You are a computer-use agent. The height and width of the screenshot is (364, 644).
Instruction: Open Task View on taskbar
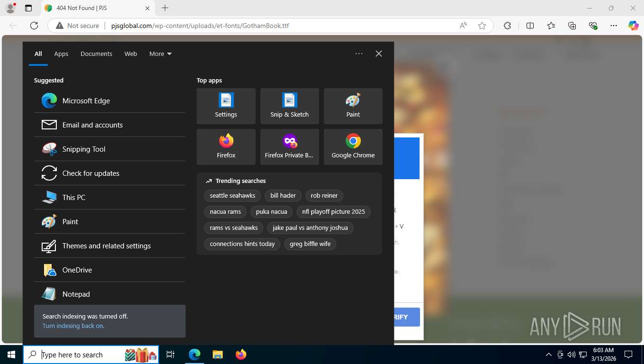pyautogui.click(x=170, y=355)
